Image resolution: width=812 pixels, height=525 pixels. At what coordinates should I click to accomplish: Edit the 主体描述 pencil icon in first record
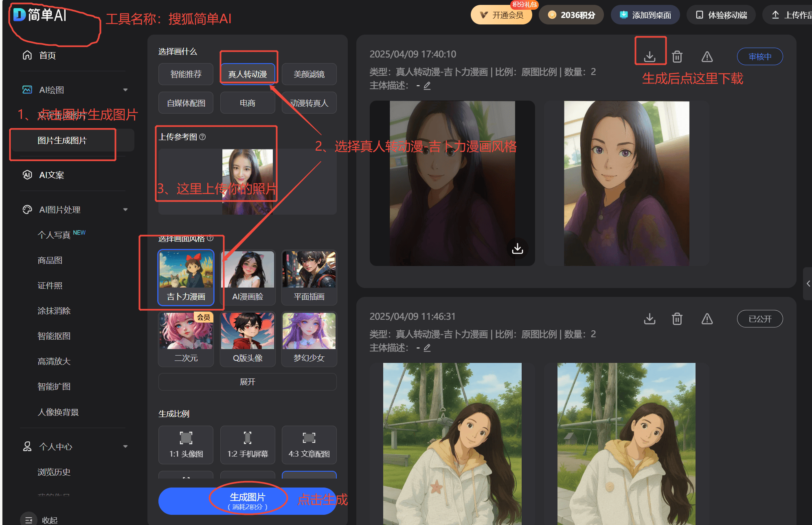(x=427, y=86)
